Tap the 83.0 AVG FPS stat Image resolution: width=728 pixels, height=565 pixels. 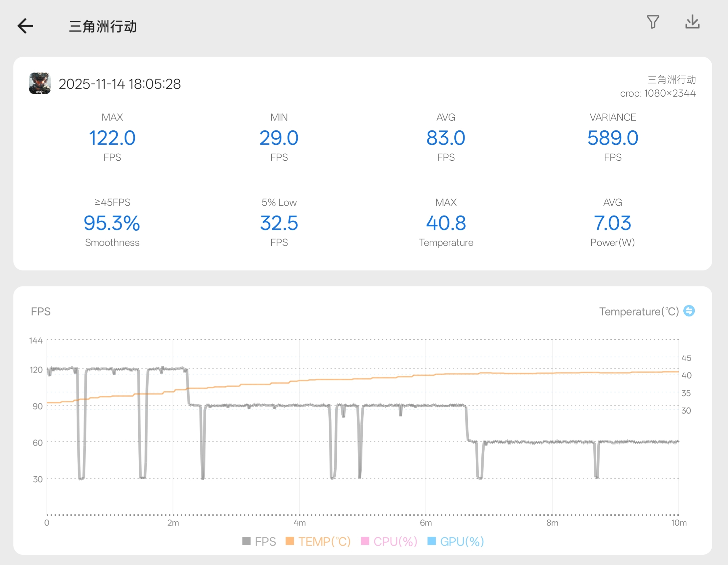click(x=446, y=138)
